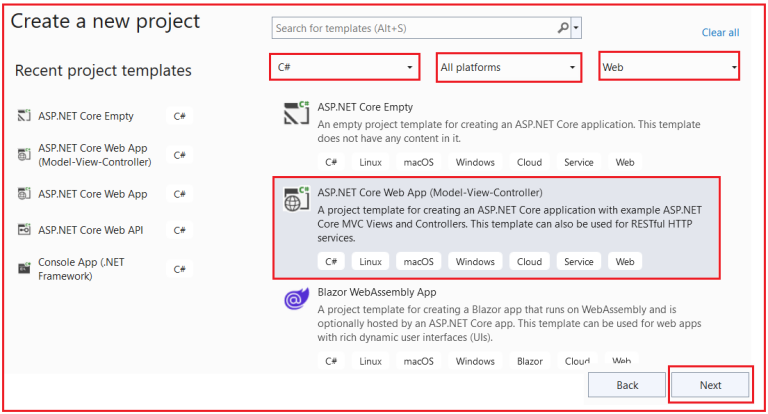This screenshot has width=768, height=414.
Task: Click the Clear all link
Action: tap(720, 32)
